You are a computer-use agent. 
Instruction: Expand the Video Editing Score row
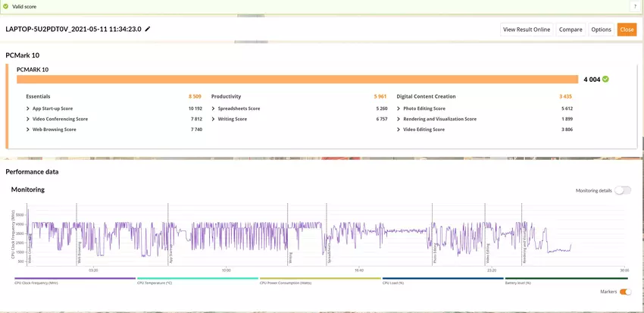pyautogui.click(x=399, y=130)
